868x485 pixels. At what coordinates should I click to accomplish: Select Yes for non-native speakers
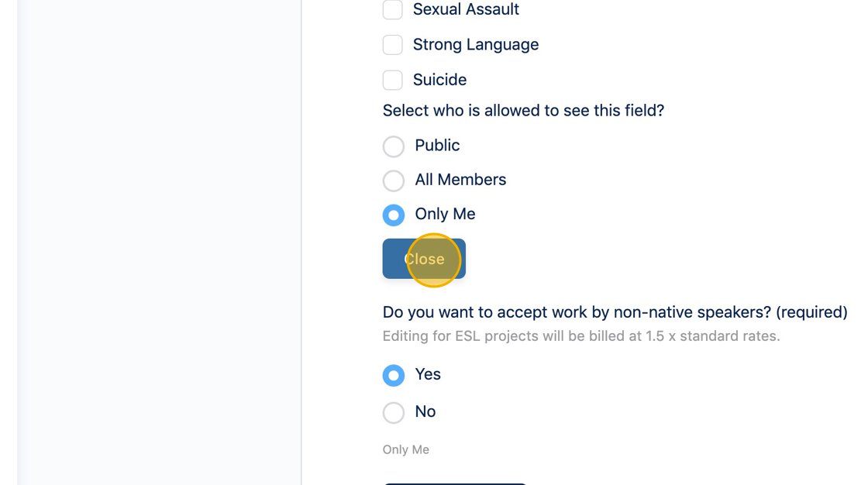(x=394, y=375)
